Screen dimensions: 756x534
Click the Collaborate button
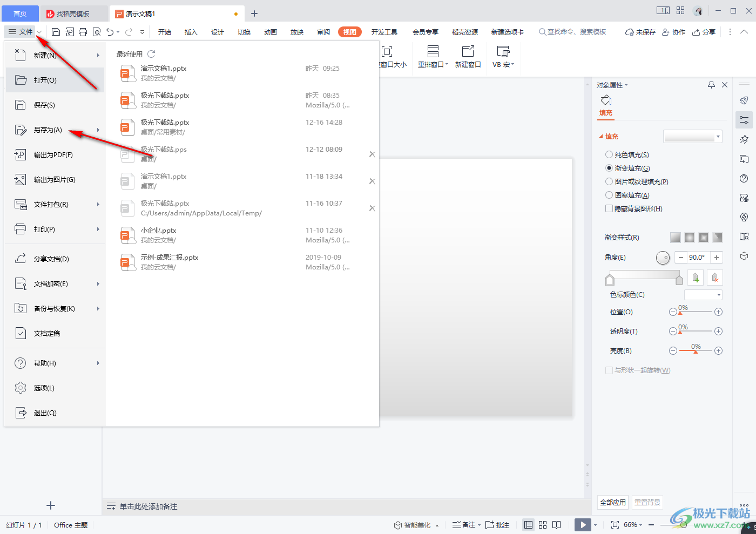pyautogui.click(x=674, y=32)
